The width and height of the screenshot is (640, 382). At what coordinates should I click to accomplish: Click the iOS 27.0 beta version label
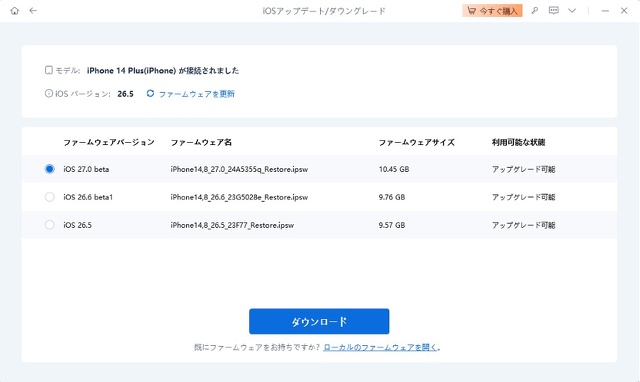[86, 169]
